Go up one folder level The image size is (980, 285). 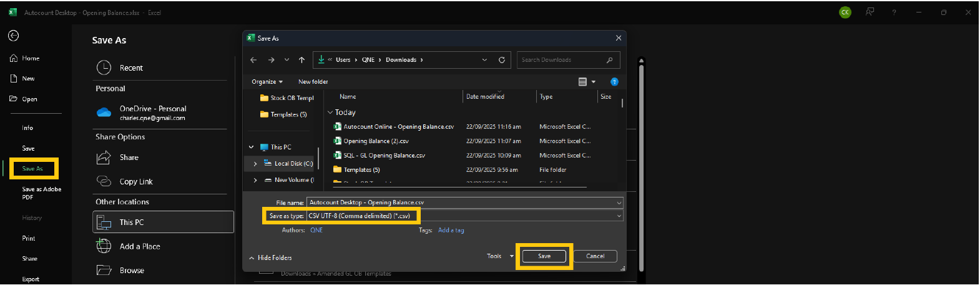tap(301, 60)
